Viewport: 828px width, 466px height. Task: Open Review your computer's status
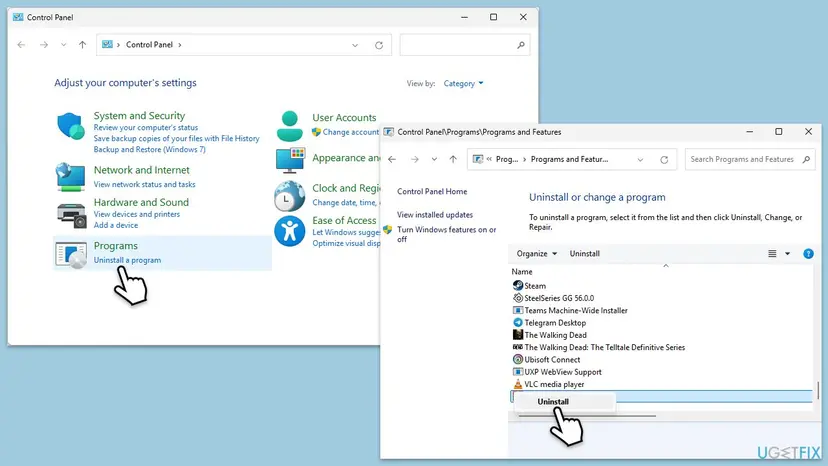146,127
